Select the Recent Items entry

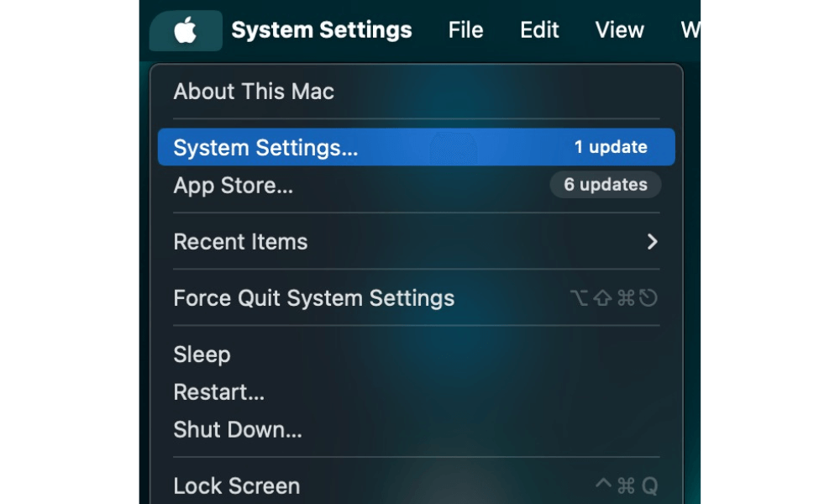click(417, 242)
